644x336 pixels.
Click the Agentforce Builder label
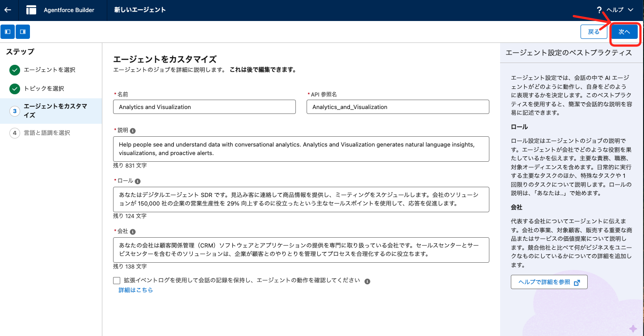click(x=69, y=10)
